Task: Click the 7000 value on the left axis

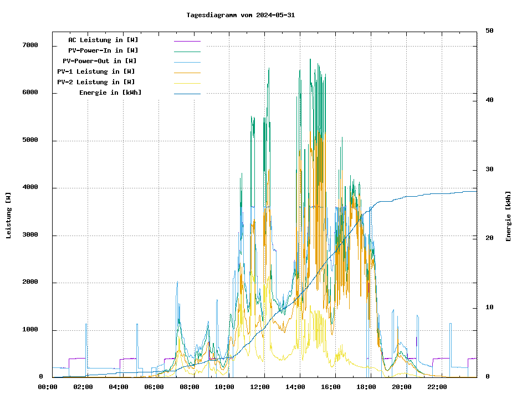Action: (30, 45)
